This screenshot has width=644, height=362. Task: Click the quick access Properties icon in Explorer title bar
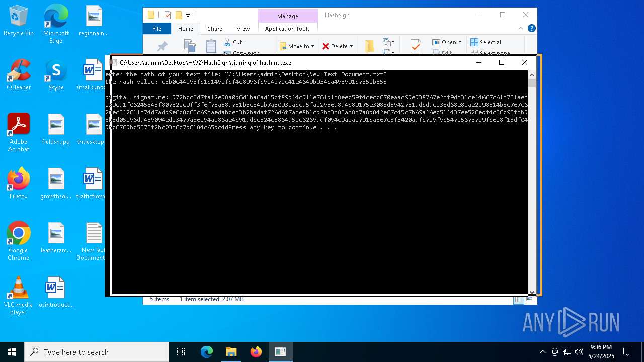pyautogui.click(x=168, y=15)
